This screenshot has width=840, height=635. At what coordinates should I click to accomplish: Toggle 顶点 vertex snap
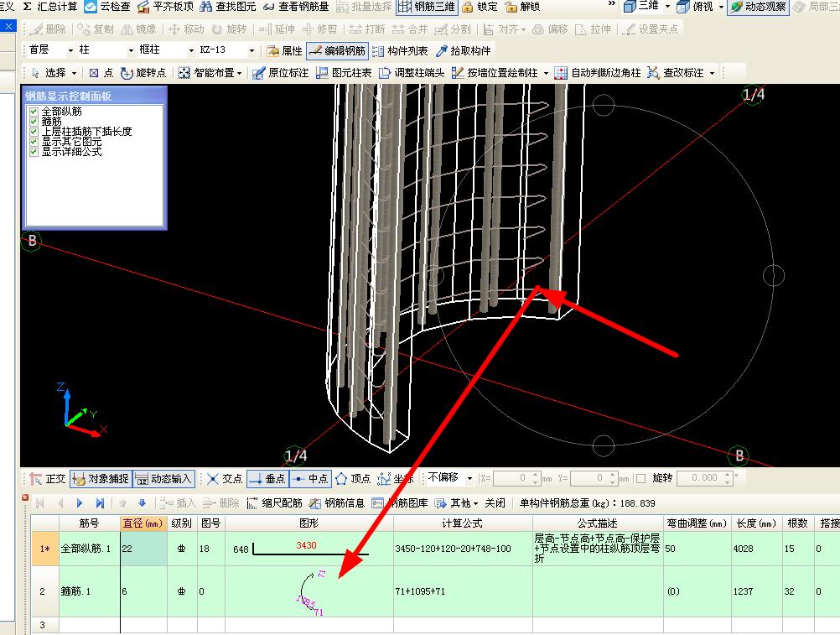point(352,478)
